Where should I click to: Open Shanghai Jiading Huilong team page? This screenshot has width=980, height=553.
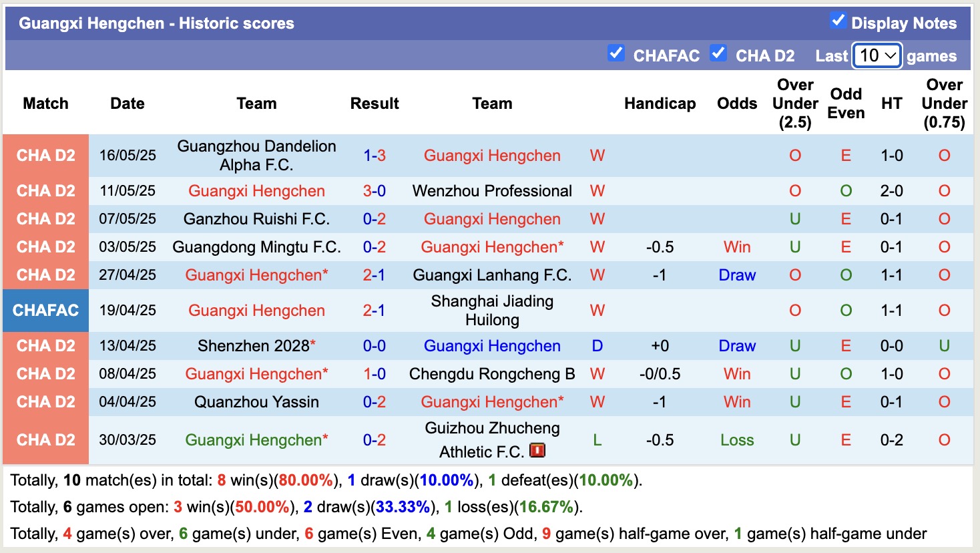tap(492, 311)
